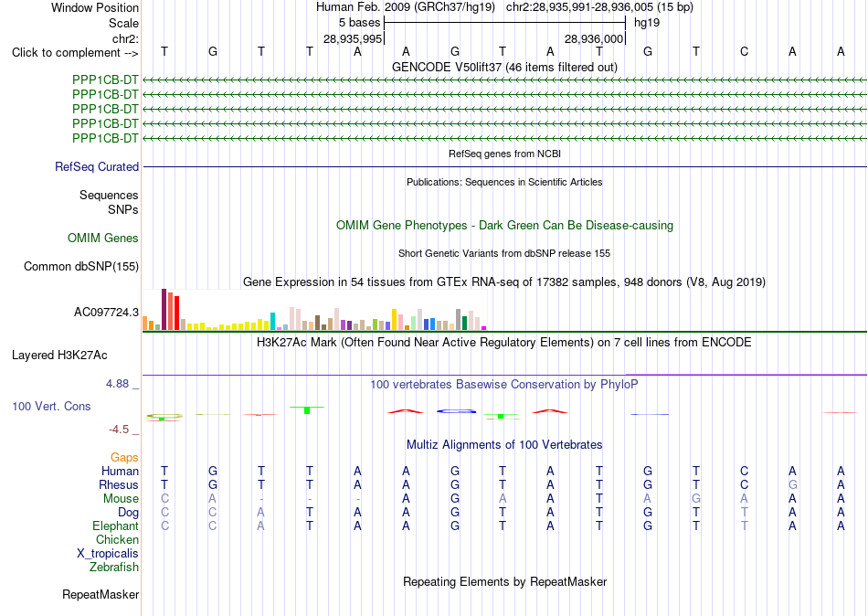Click the light G base in Rhesus row
This screenshot has width=868, height=616.
pos(792,485)
